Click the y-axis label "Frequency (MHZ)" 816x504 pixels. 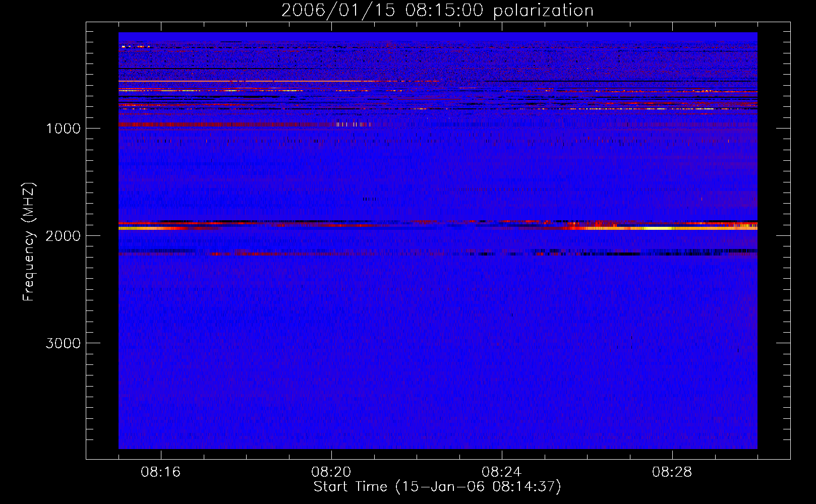pyautogui.click(x=29, y=242)
